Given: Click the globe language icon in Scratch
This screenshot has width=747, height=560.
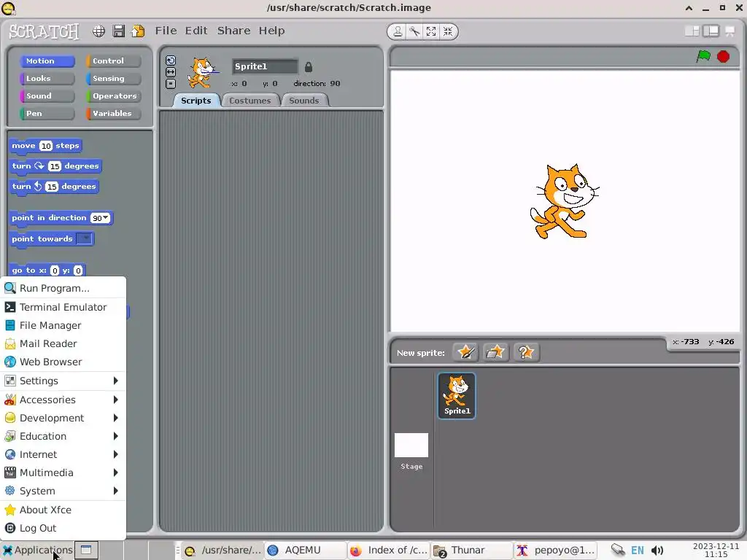Looking at the screenshot, I should click(x=98, y=31).
